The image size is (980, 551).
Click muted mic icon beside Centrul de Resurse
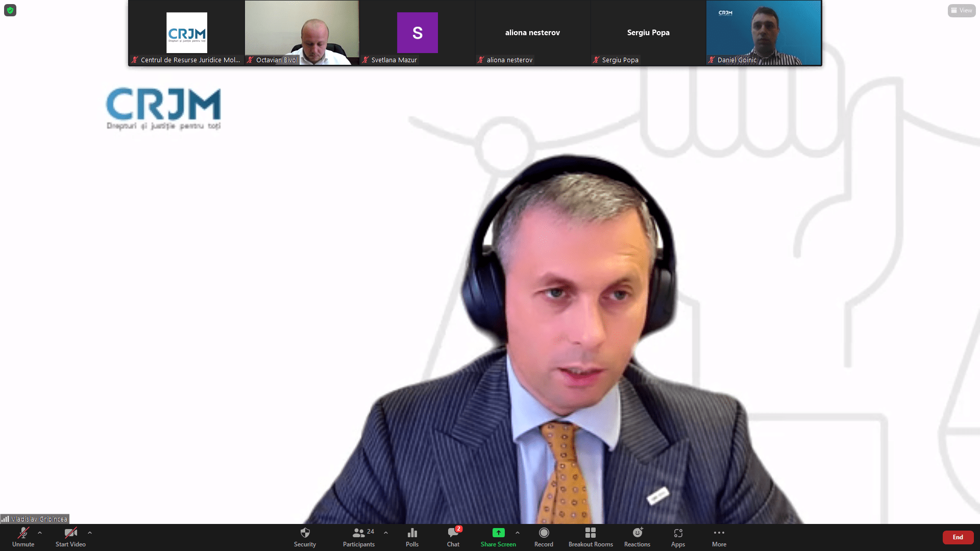click(135, 60)
